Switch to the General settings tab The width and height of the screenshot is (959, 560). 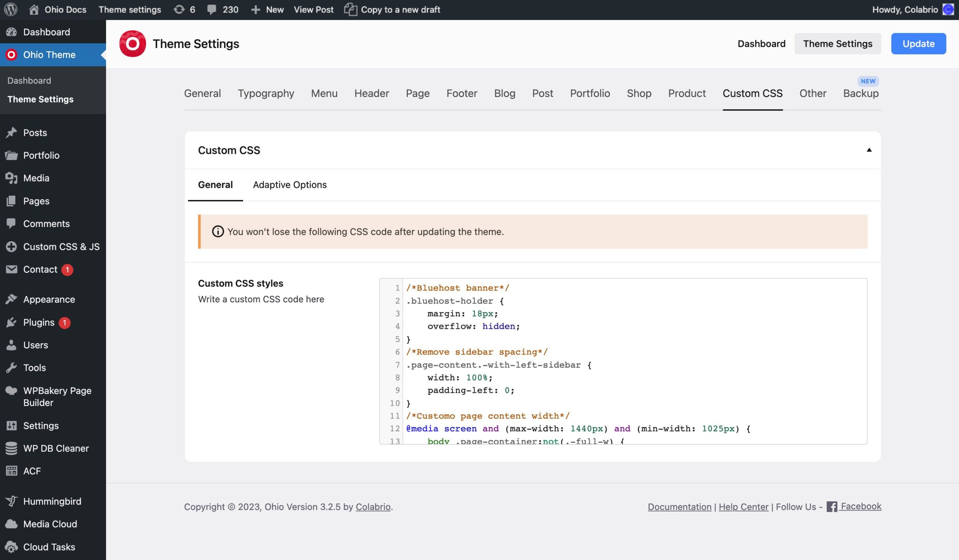(x=202, y=93)
